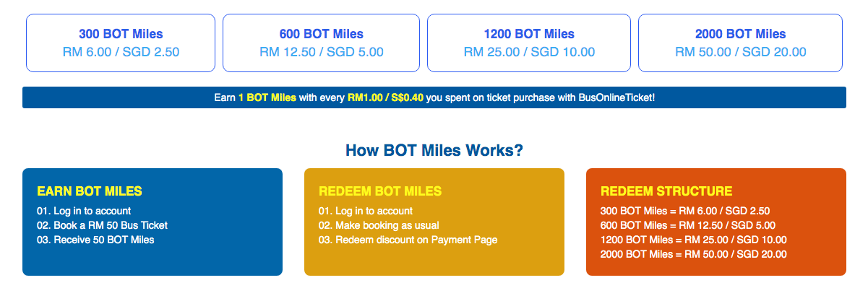The width and height of the screenshot is (868, 301).
Task: Choose the 1200 BOT Miles option
Action: coord(529,43)
